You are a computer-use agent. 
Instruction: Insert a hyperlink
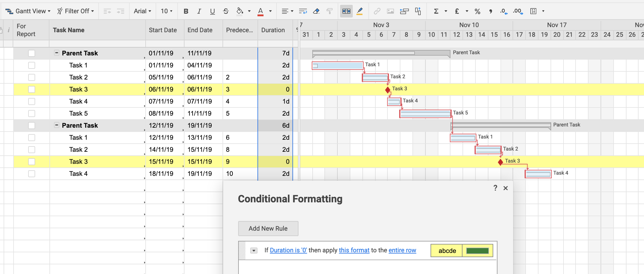tap(376, 11)
